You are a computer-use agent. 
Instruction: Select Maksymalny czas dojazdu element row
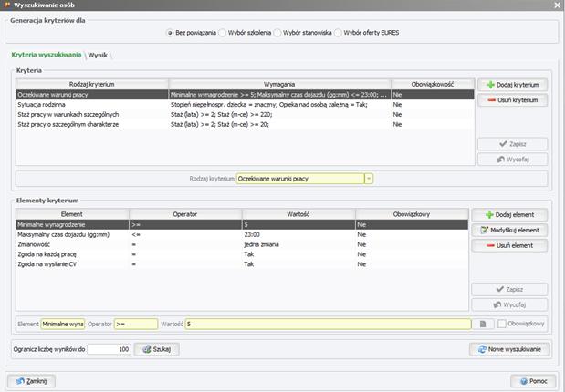click(242, 234)
